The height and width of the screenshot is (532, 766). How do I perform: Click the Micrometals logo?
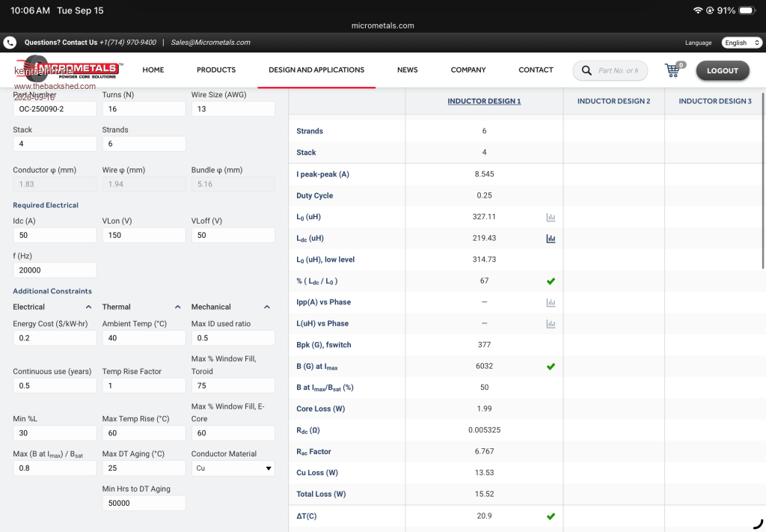(x=68, y=68)
